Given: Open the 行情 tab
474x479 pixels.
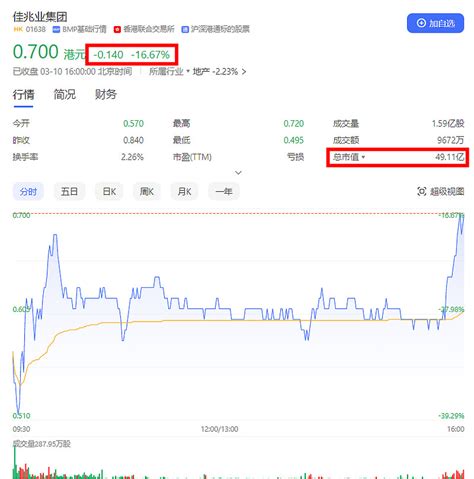Looking at the screenshot, I should (23, 95).
